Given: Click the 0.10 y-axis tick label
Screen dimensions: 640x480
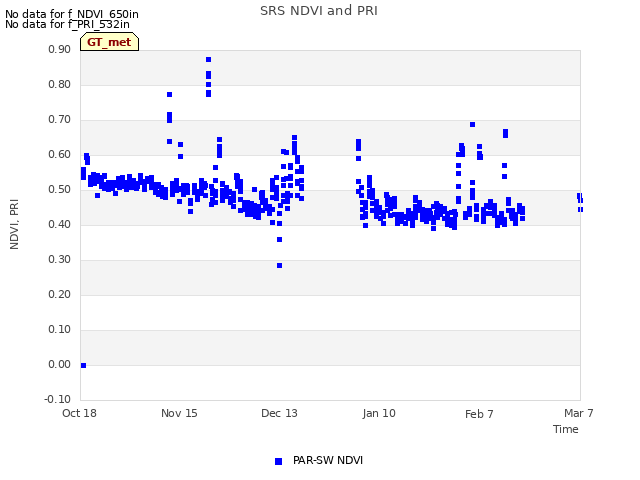Looking at the screenshot, I should [x=59, y=329].
